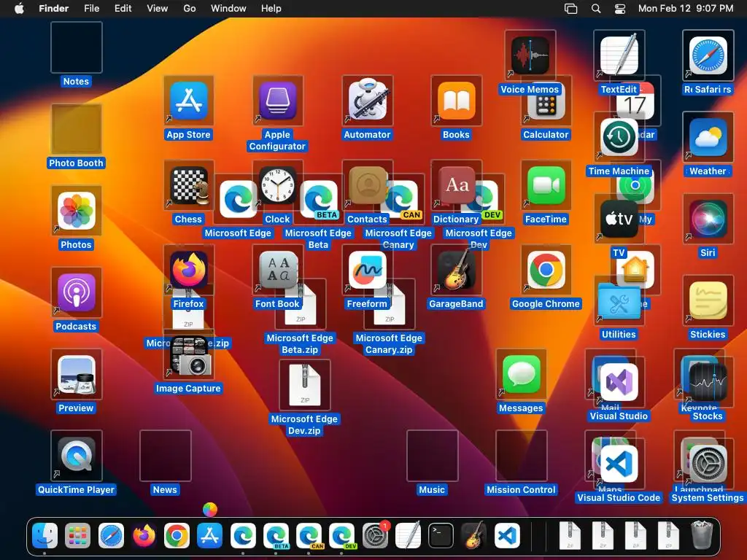
Task: Select the Podcasts desktop icon
Action: click(x=76, y=293)
